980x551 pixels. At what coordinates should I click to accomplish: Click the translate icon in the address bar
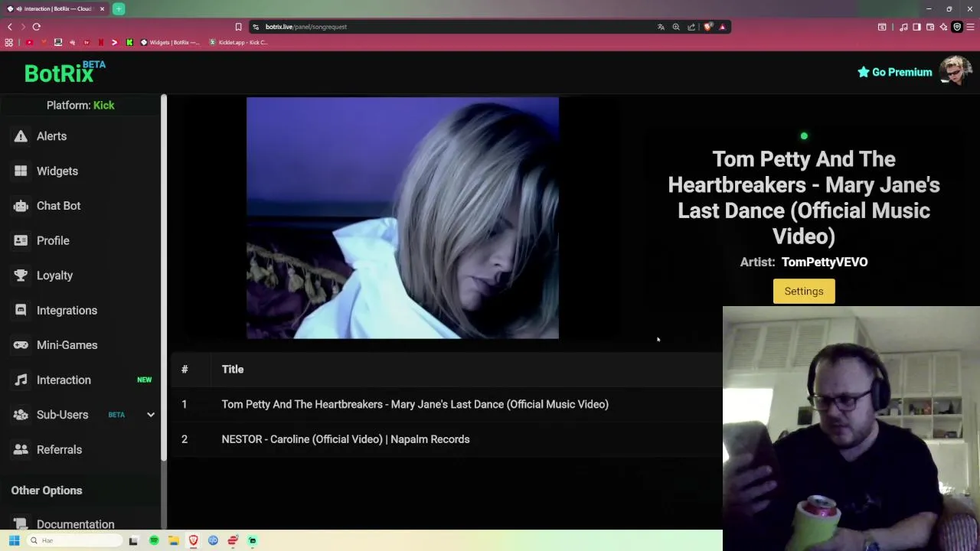coord(661,27)
